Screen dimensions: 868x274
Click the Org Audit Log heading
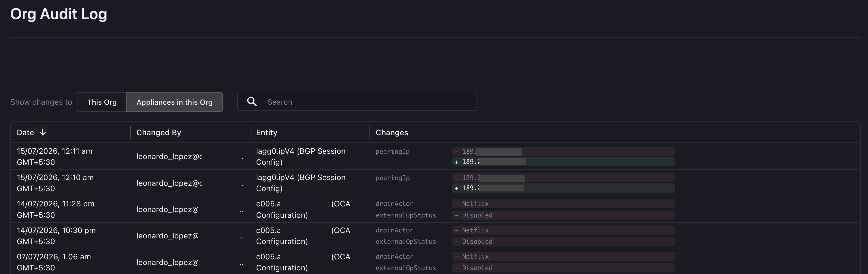(59, 14)
